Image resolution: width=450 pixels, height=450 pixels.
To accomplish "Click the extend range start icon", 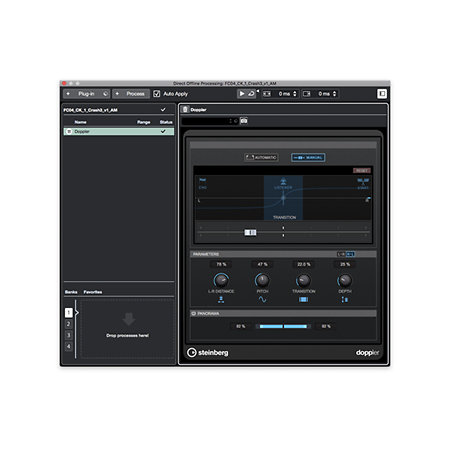I will point(267,94).
